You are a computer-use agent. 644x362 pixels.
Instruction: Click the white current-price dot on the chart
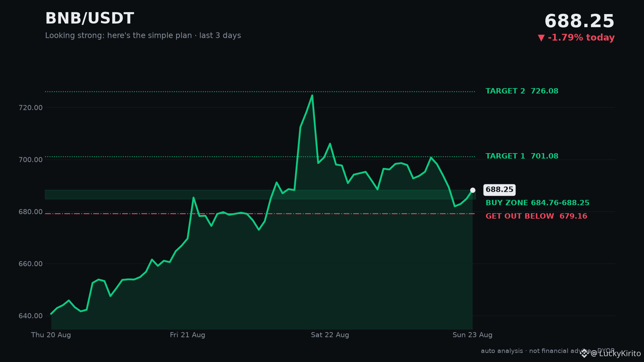pos(473,190)
